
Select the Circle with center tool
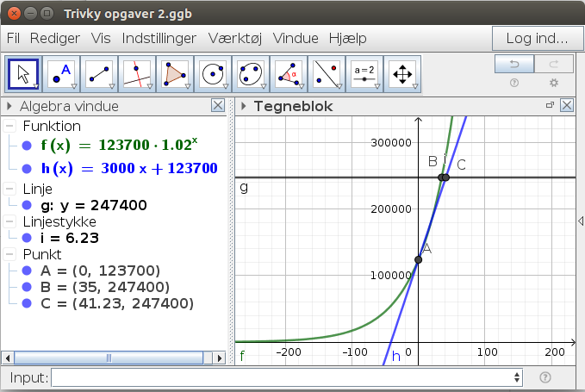click(213, 74)
